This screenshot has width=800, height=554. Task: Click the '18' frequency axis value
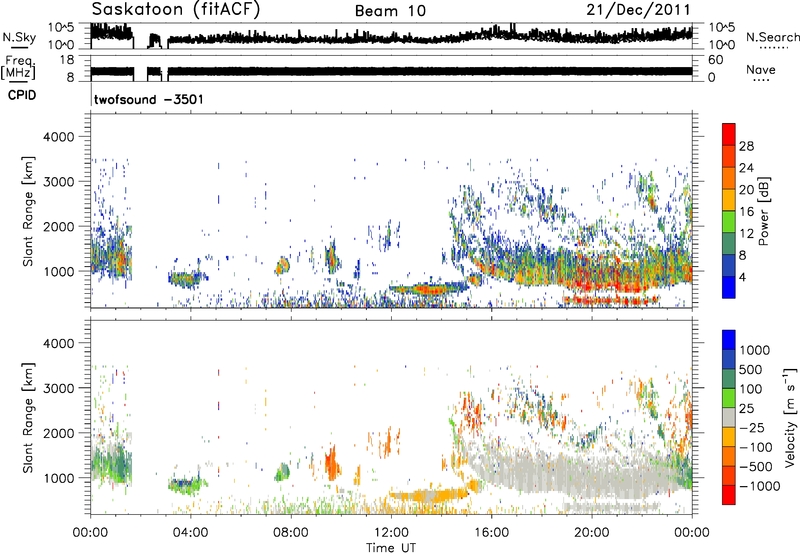click(66, 60)
